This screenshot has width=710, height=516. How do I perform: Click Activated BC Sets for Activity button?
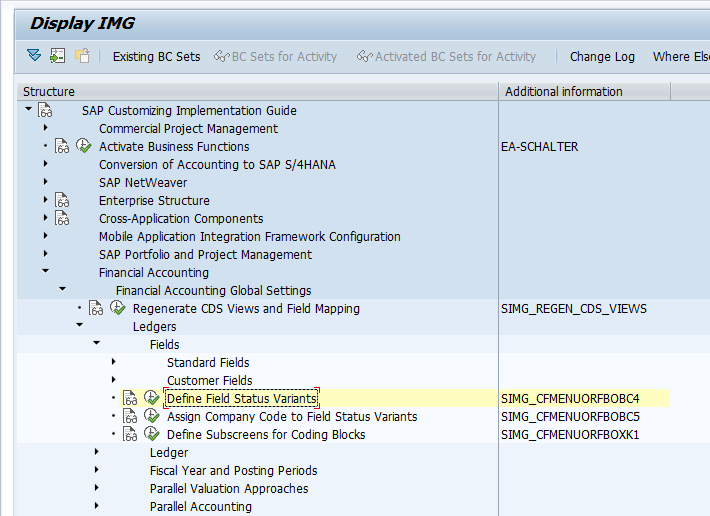pyautogui.click(x=446, y=57)
